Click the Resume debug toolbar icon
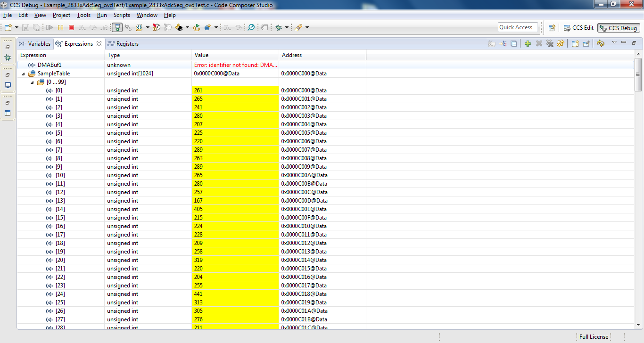Image resolution: width=644 pixels, height=343 pixels. coord(50,28)
